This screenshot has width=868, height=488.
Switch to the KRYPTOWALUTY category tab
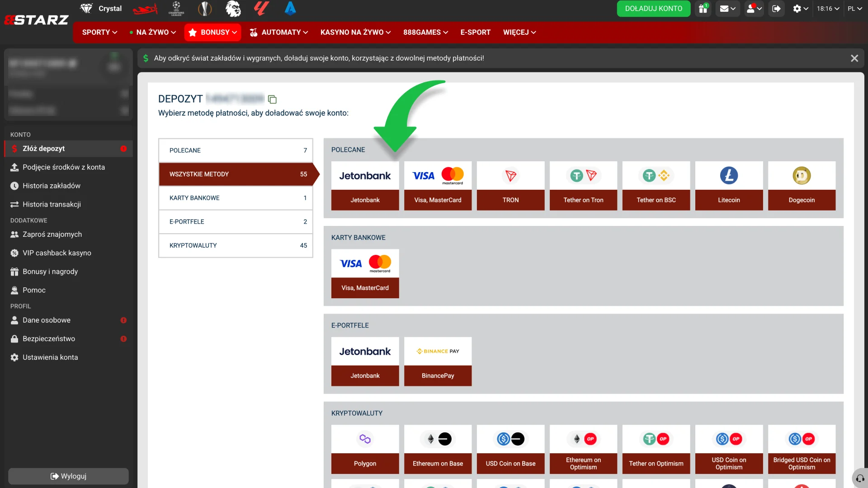236,245
